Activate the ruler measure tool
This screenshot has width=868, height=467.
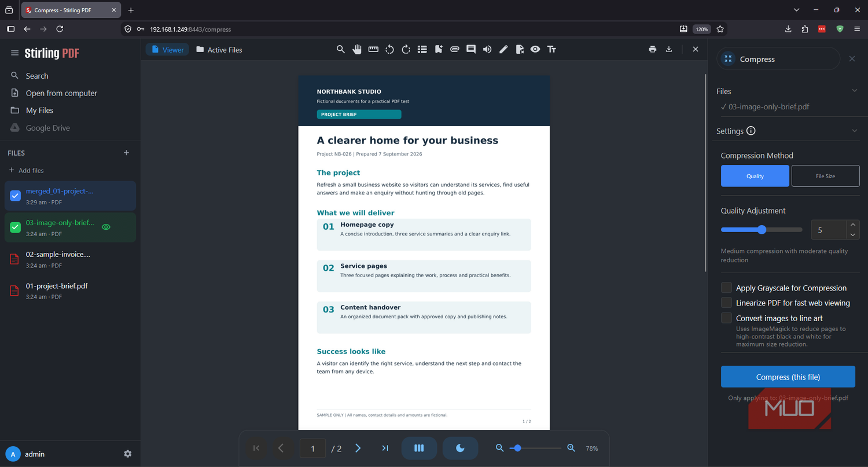coord(373,49)
